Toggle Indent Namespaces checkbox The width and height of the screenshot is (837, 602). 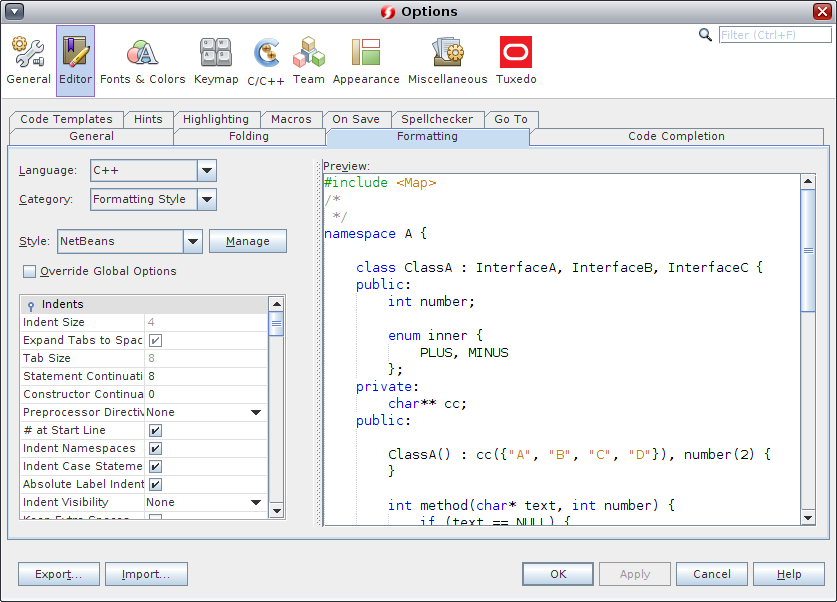155,448
